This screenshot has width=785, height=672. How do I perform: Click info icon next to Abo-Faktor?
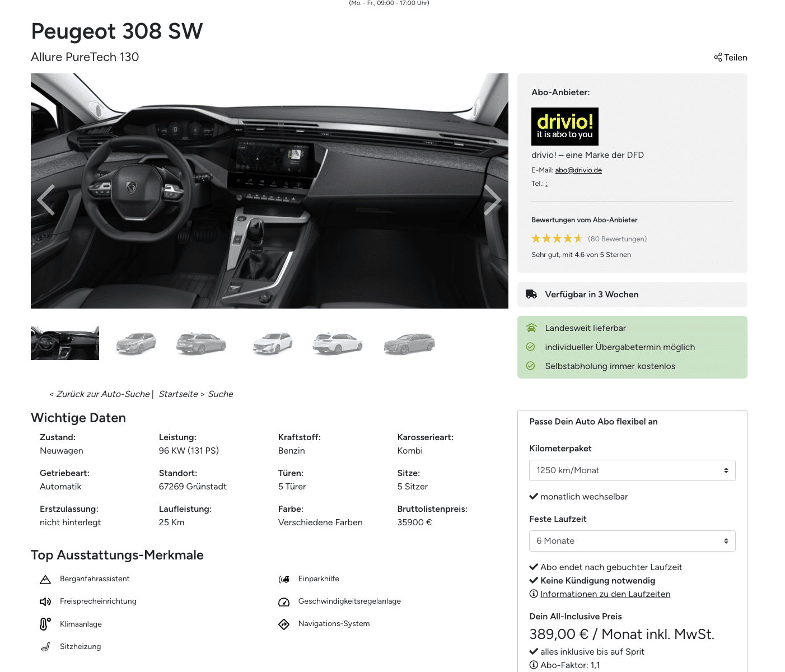point(534,665)
